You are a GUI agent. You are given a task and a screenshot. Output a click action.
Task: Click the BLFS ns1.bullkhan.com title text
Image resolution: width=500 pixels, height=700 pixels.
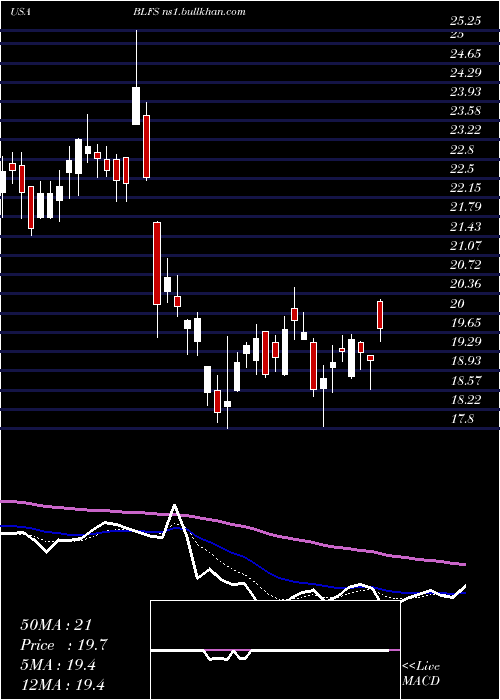coord(189,12)
